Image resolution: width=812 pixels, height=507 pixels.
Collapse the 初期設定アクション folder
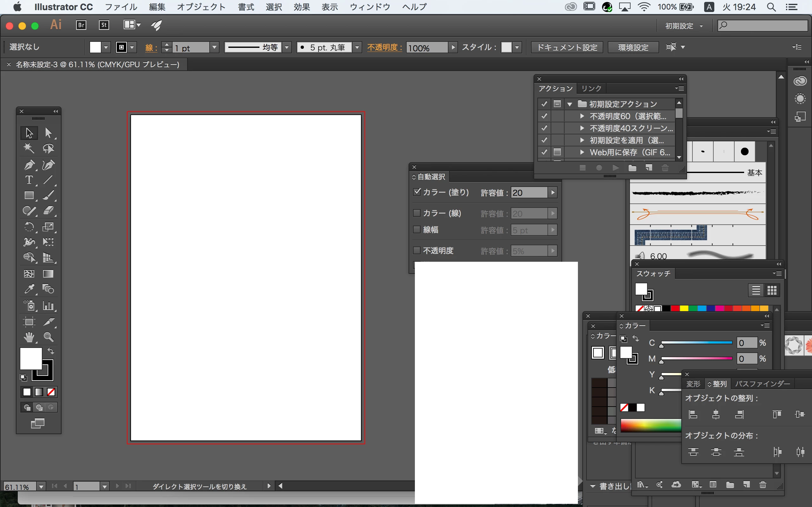click(x=569, y=104)
